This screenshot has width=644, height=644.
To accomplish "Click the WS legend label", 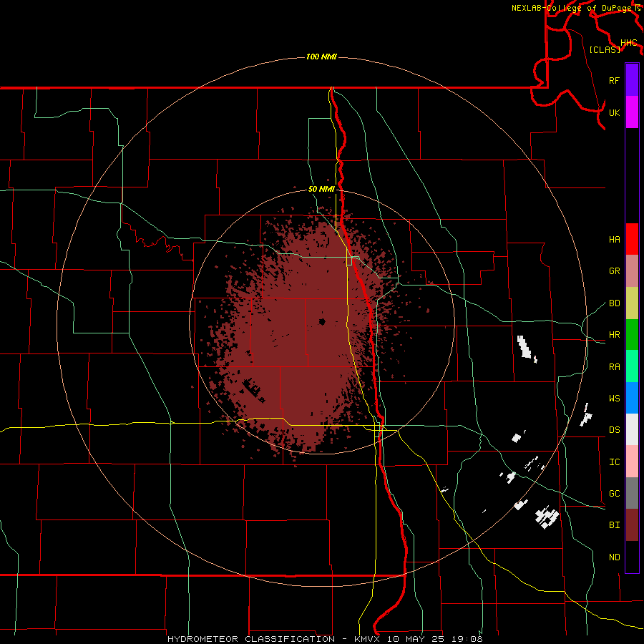I will (614, 399).
